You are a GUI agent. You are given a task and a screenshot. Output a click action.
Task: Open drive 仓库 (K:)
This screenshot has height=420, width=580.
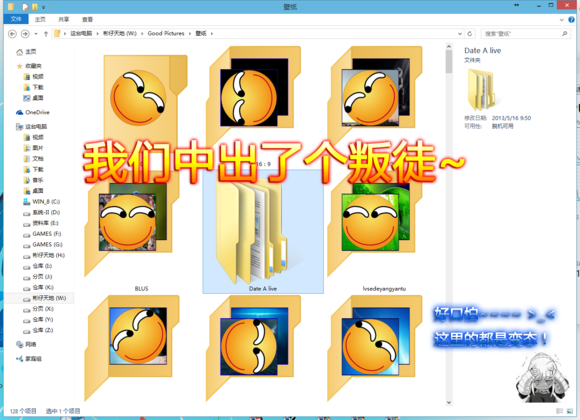(x=38, y=288)
